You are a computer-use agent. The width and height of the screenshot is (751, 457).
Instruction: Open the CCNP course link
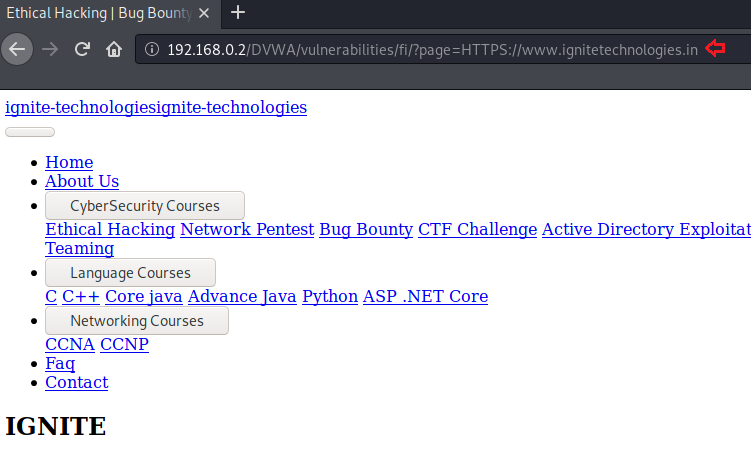click(124, 344)
